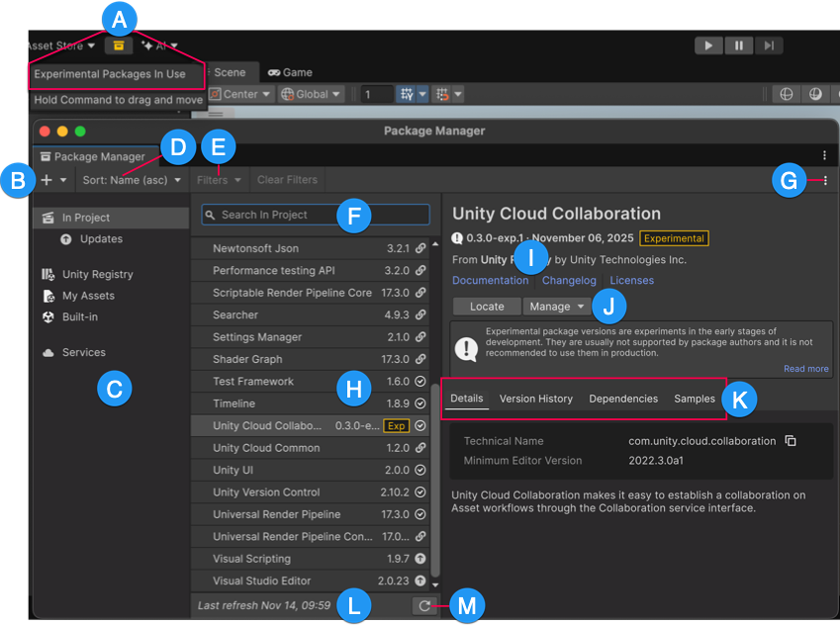Open the Changelog link

569,280
